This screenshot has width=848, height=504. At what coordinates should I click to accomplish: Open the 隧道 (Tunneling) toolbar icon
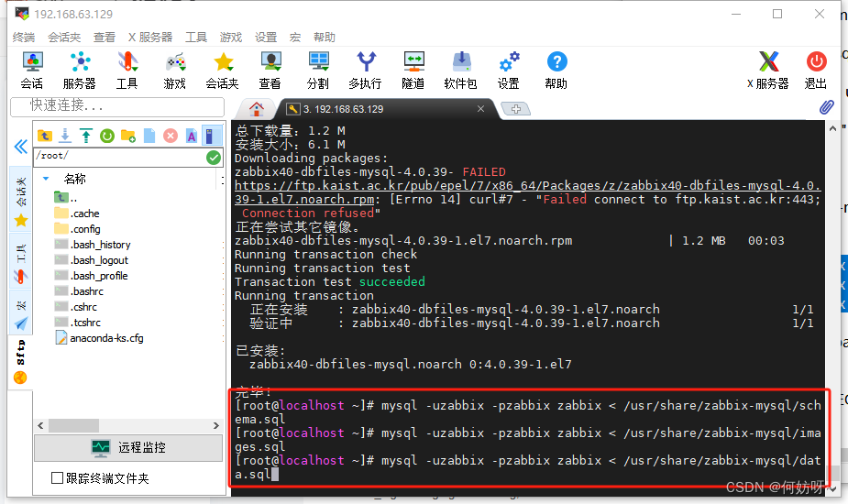pos(413,71)
